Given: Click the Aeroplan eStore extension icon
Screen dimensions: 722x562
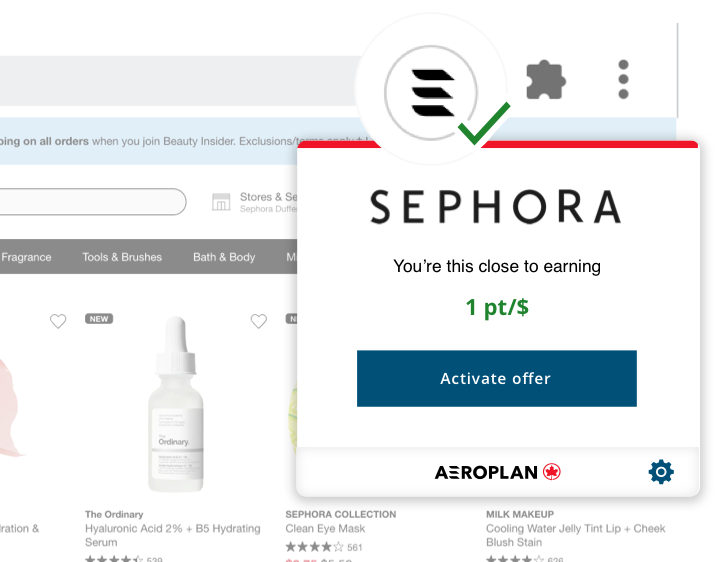Looking at the screenshot, I should pos(431,93).
